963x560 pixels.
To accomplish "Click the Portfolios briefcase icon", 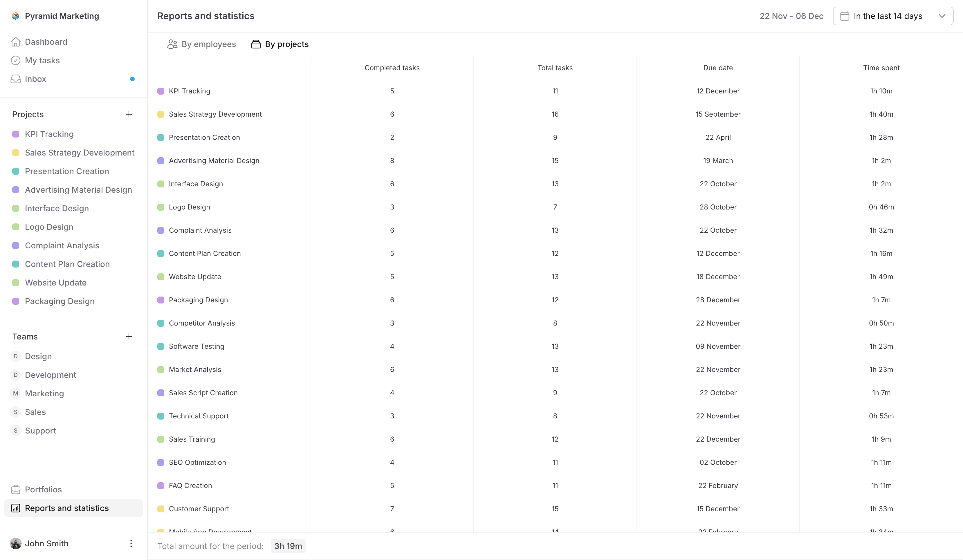I will point(16,489).
